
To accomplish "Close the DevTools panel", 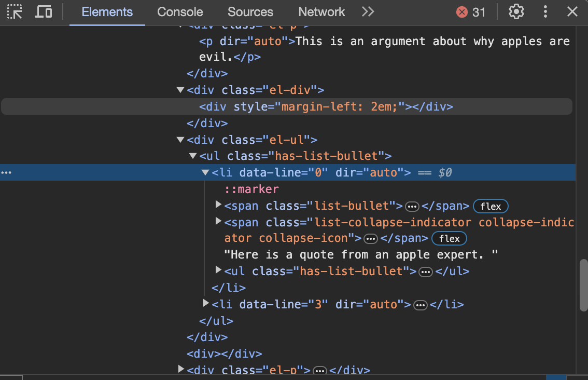I will [x=572, y=11].
